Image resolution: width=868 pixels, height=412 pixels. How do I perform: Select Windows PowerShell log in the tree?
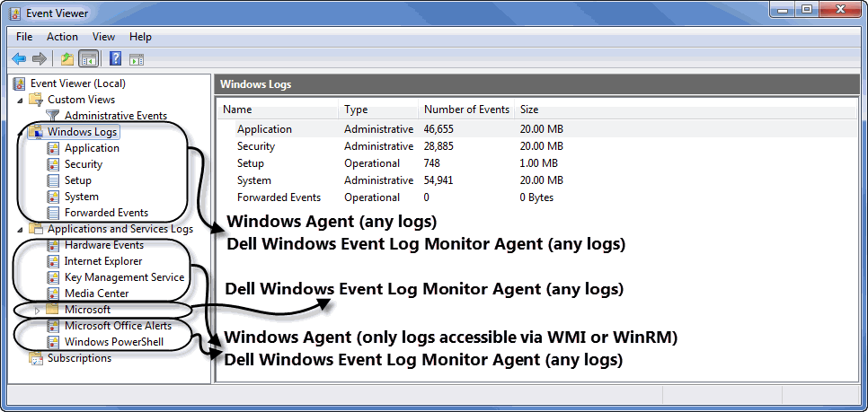[113, 342]
